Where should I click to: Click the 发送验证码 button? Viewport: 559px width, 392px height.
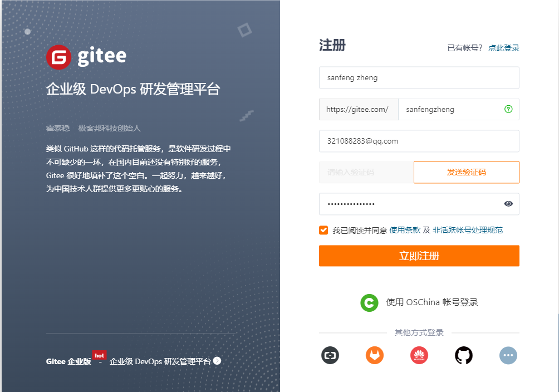(x=467, y=172)
